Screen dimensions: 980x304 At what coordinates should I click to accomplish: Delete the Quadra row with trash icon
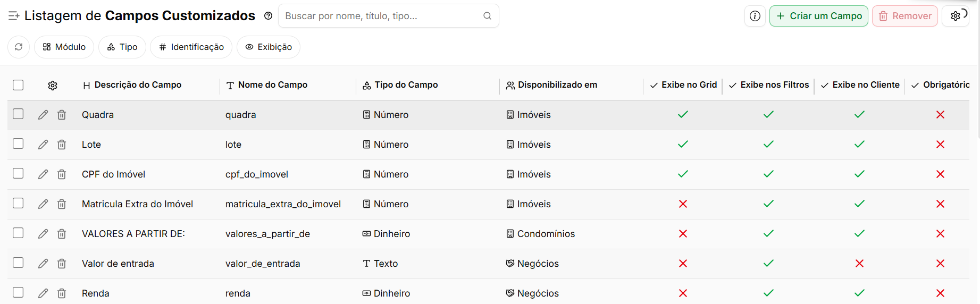62,115
